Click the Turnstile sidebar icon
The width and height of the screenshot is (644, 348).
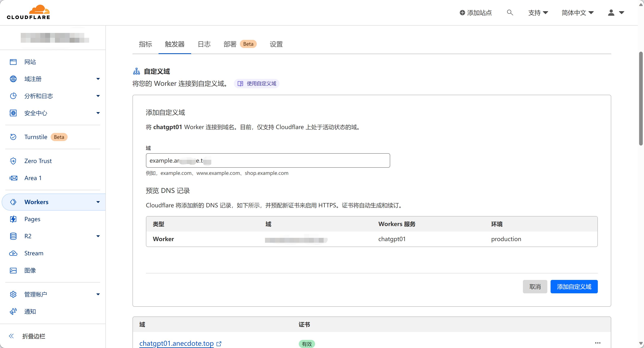(13, 137)
